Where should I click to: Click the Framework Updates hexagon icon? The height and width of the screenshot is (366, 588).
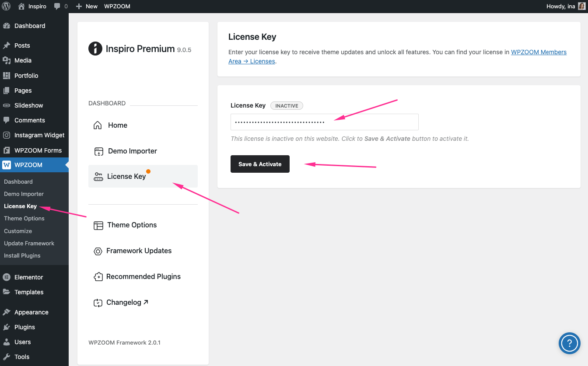click(98, 251)
